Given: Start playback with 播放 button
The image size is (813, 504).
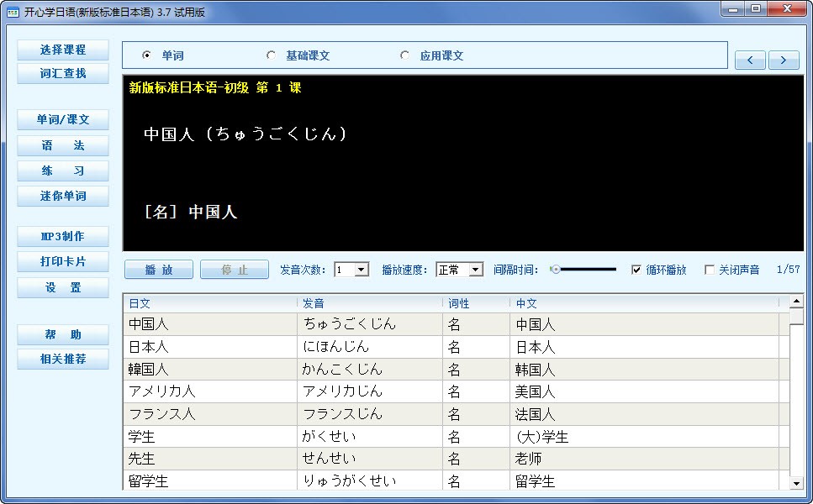Looking at the screenshot, I should tap(159, 270).
